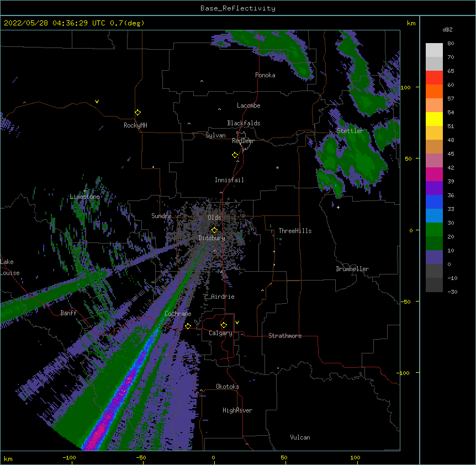Select the light gray 70-80 dBZ legend swatch
Screen dimensions: 476x465
coord(434,50)
